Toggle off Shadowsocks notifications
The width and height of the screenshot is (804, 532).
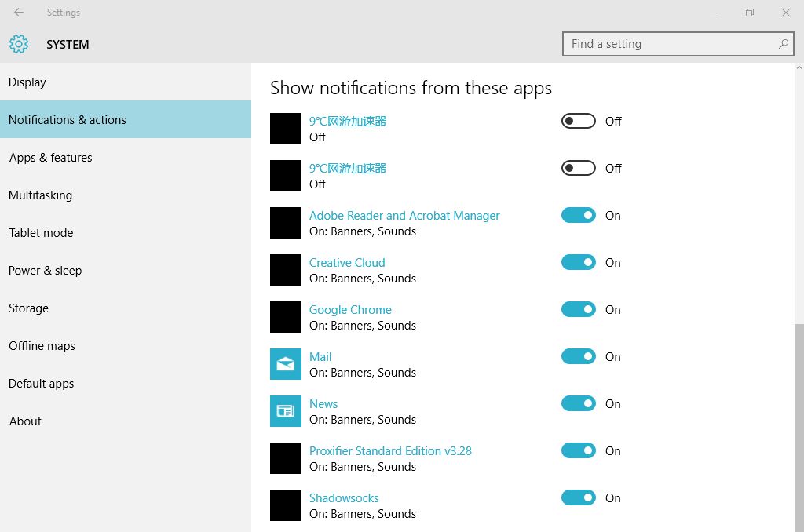point(579,497)
